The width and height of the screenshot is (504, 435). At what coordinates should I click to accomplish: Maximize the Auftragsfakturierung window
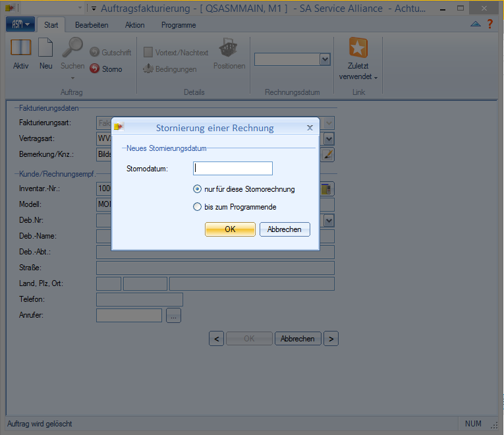pyautogui.click(x=461, y=9)
